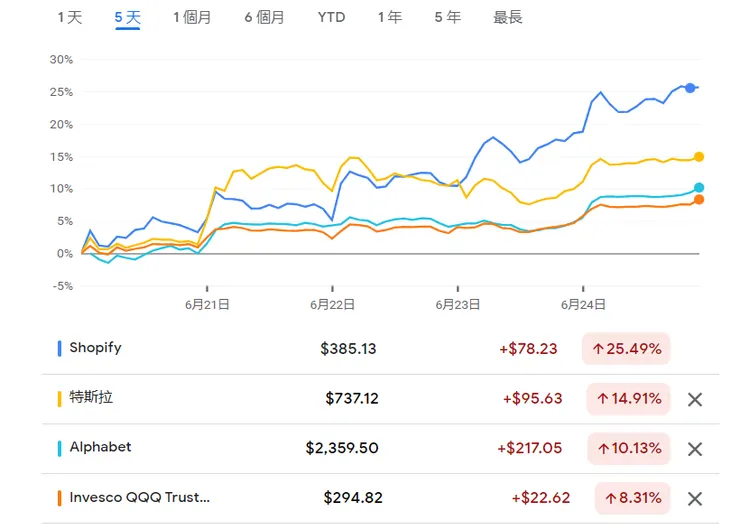Open the Alphabet stock row
The width and height of the screenshot is (740, 532).
[380, 449]
